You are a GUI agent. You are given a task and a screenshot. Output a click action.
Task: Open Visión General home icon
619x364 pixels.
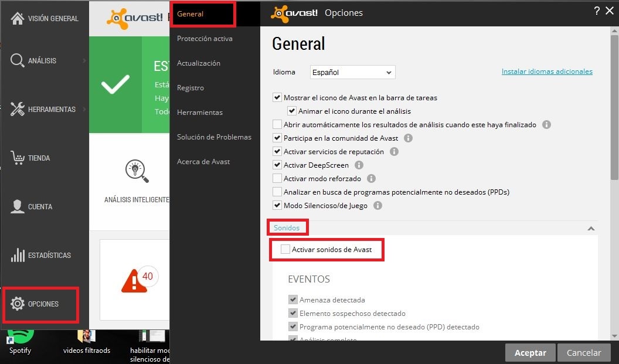point(18,18)
